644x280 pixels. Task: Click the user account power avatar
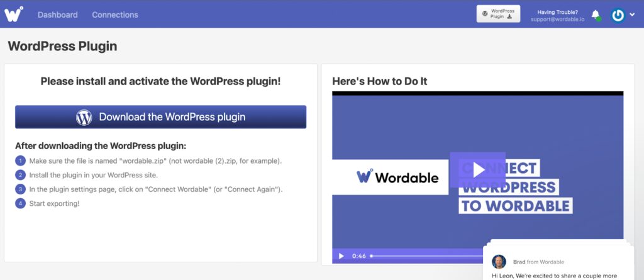pos(618,15)
